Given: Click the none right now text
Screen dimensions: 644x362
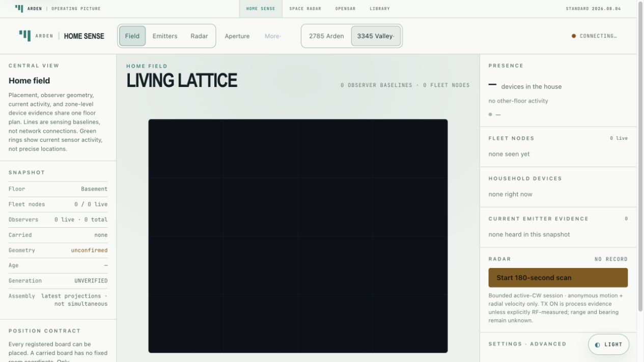Looking at the screenshot, I should 510,194.
